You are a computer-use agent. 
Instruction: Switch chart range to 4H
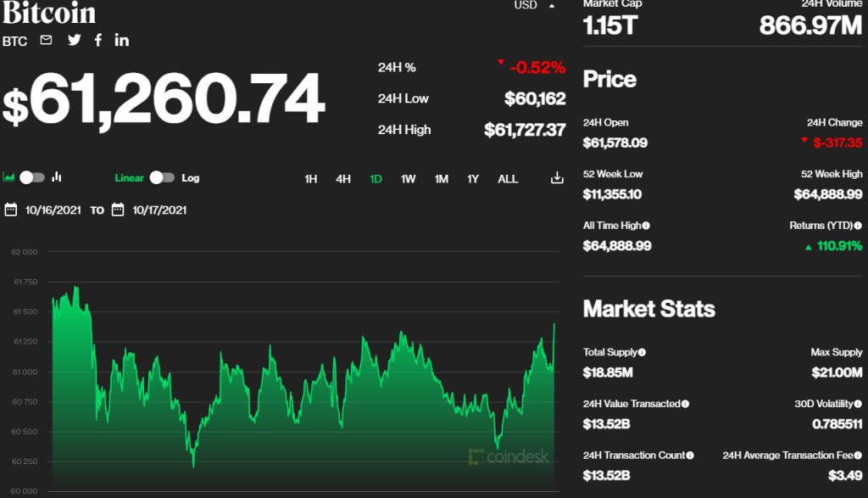[x=343, y=179]
